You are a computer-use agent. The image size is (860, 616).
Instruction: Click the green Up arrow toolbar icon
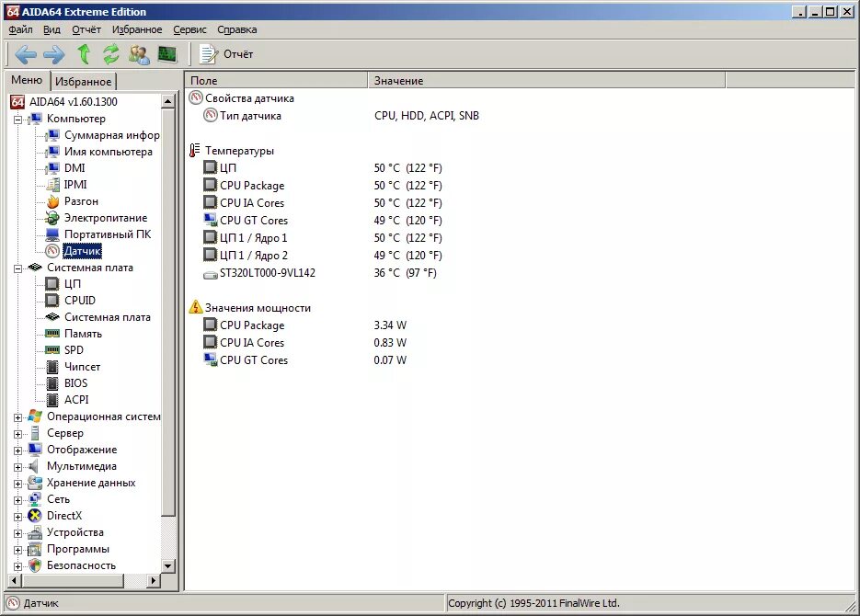84,53
